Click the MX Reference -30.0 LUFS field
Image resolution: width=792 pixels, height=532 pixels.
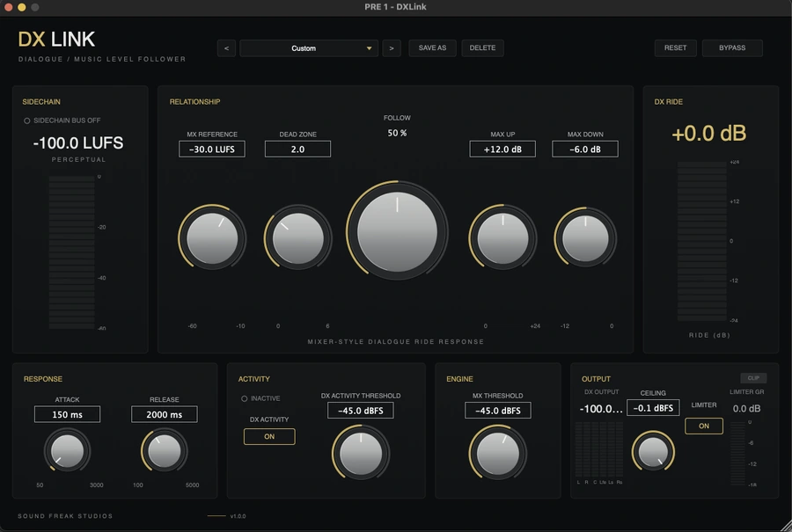click(x=211, y=149)
